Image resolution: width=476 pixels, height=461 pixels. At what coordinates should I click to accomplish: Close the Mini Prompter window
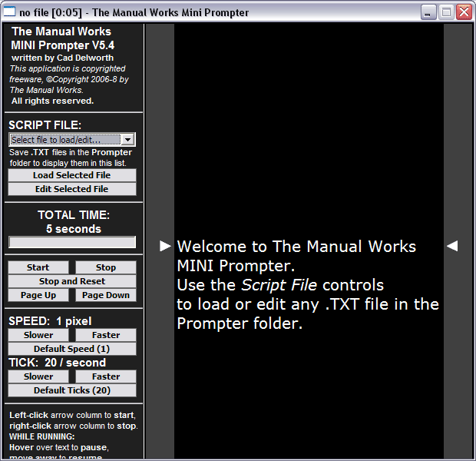(464, 12)
